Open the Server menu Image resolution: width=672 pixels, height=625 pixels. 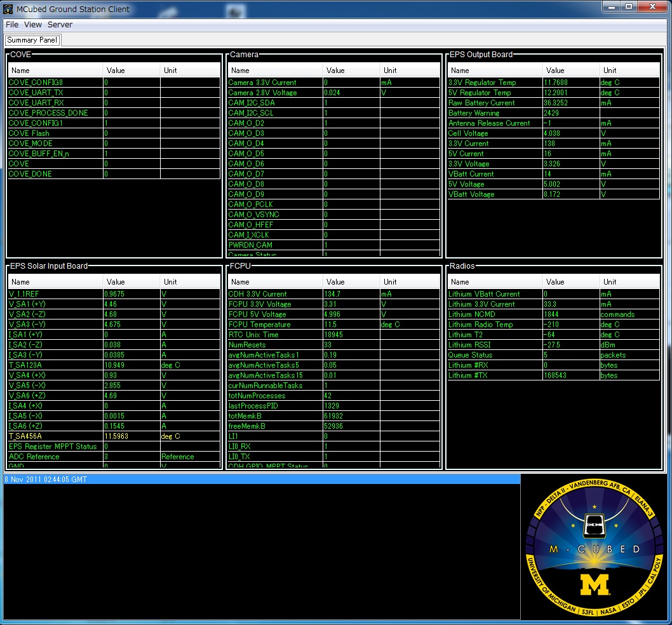tap(60, 24)
